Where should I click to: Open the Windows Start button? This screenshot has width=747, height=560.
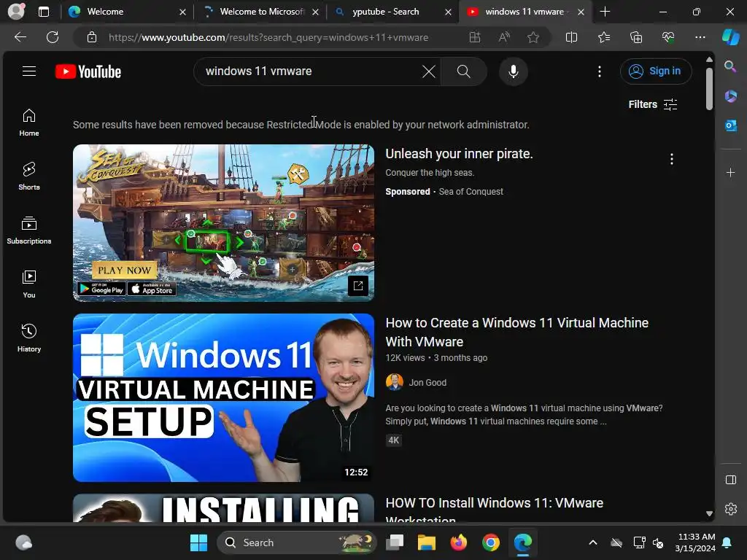point(198,542)
